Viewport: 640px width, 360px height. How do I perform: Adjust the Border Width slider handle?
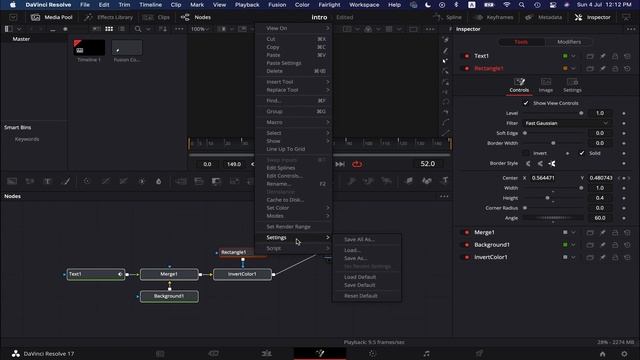[553, 143]
